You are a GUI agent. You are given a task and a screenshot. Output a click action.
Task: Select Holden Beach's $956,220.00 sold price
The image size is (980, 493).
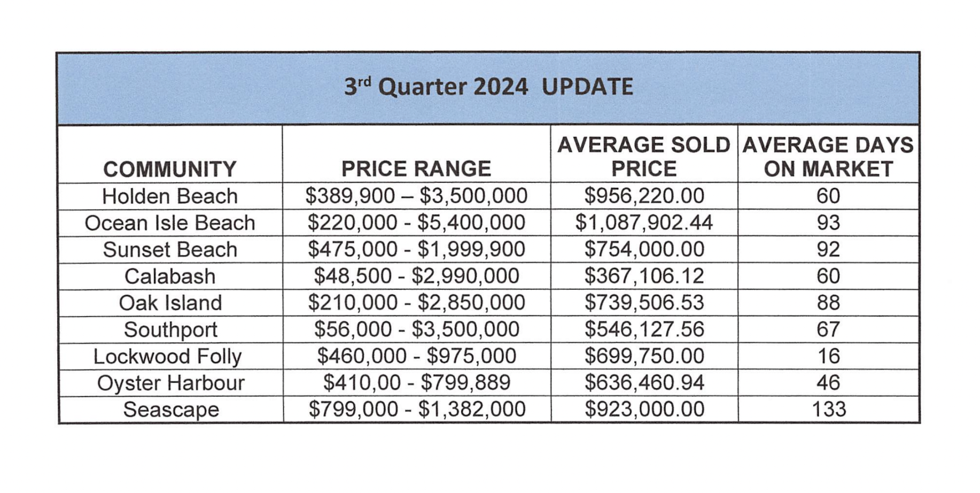point(644,196)
